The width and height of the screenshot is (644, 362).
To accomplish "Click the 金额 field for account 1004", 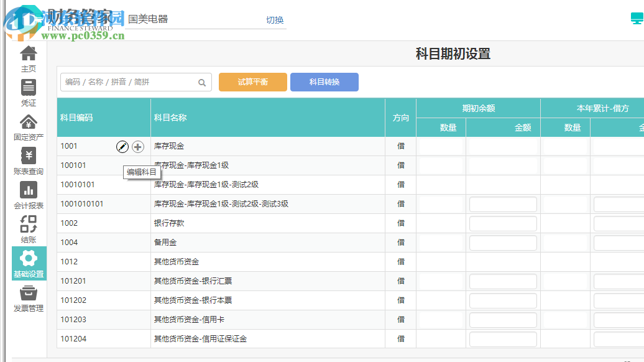I will click(x=503, y=243).
